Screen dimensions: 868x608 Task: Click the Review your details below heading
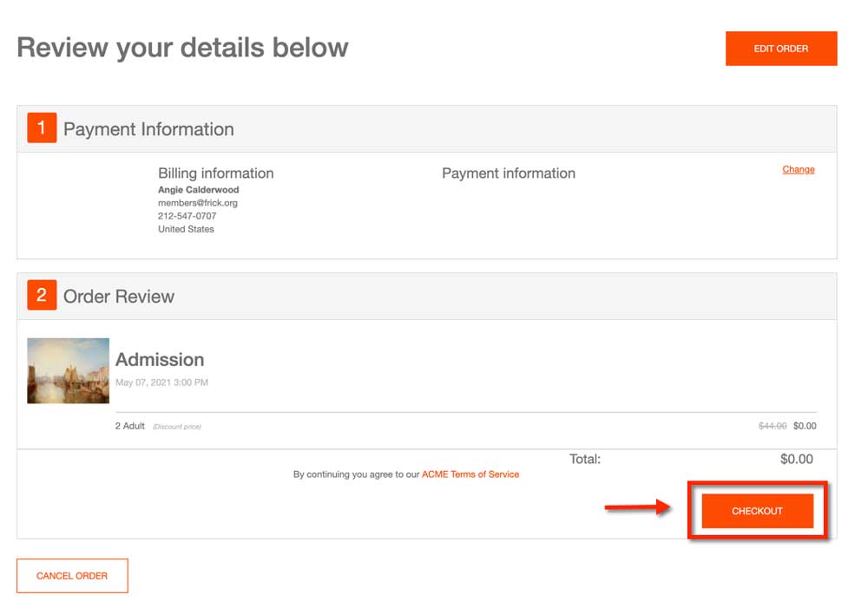coord(182,48)
